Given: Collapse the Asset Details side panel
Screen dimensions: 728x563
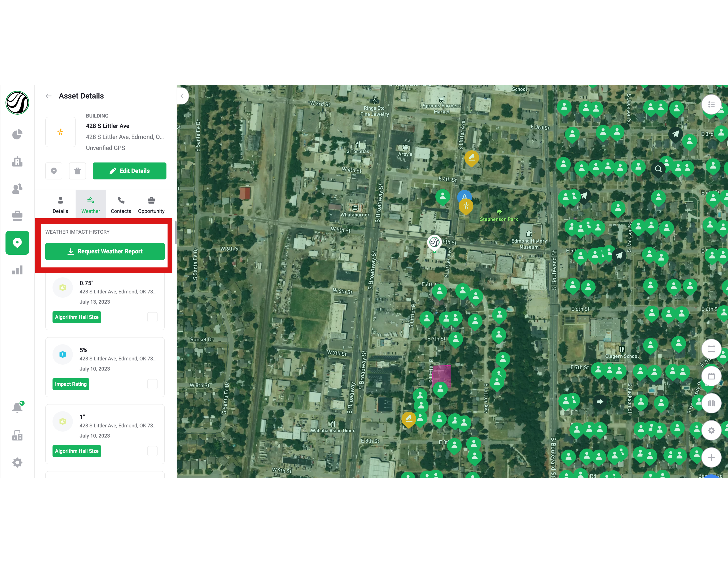Looking at the screenshot, I should (x=182, y=96).
